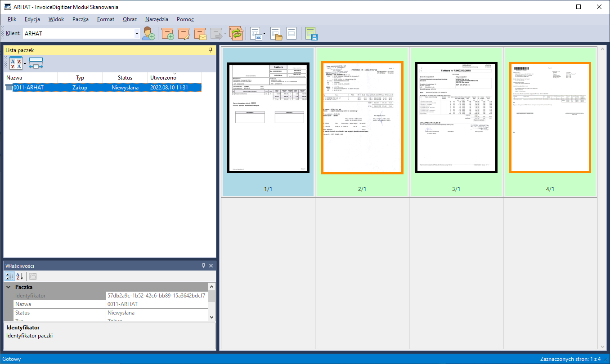Create a new package with box-plus icon

[x=168, y=34]
